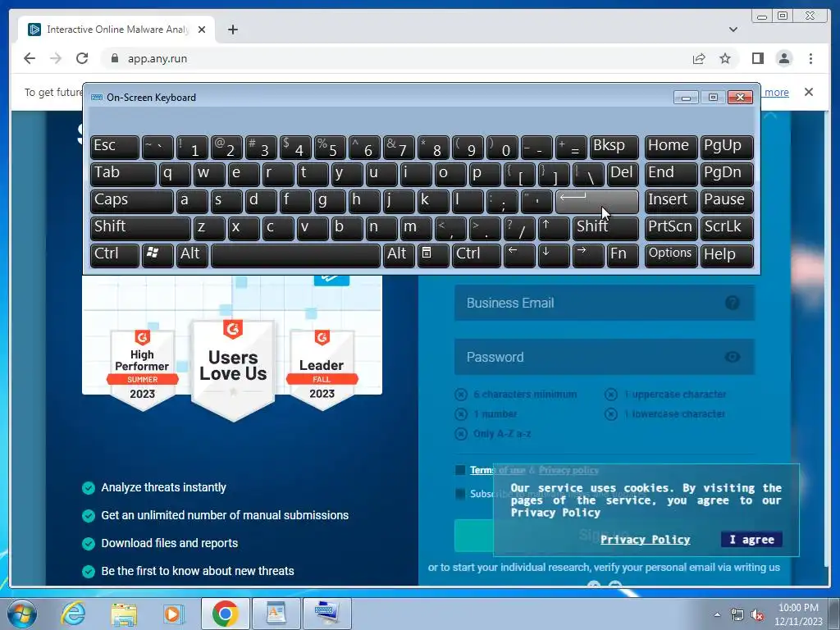Click the Leader Fall 2023 badge
The height and width of the screenshot is (630, 840).
[322, 370]
